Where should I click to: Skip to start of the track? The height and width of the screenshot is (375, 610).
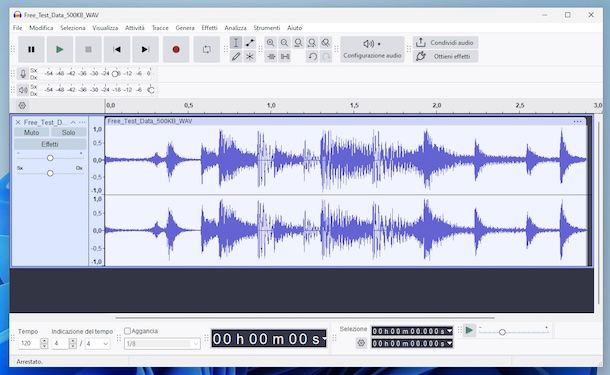pos(117,49)
